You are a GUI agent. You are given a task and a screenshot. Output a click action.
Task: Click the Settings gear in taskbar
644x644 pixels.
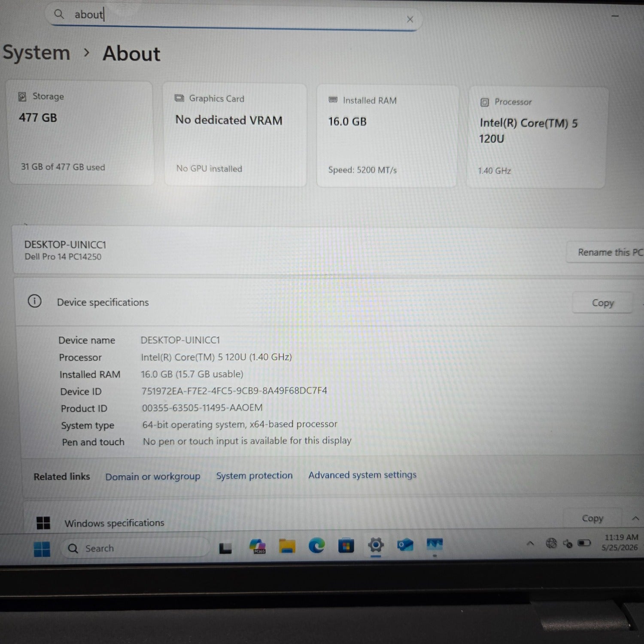[376, 545]
